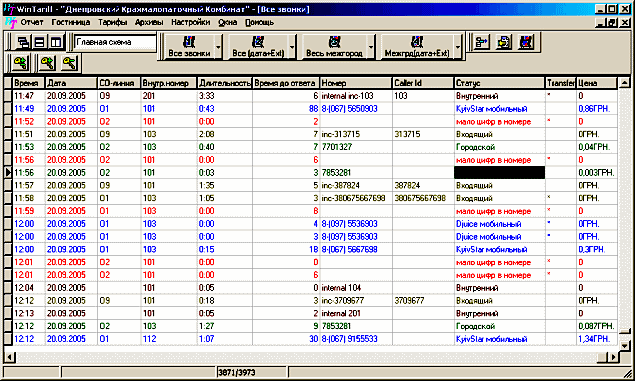Sort by the Время column header
Image resolution: width=635 pixels, height=381 pixels.
(x=29, y=83)
